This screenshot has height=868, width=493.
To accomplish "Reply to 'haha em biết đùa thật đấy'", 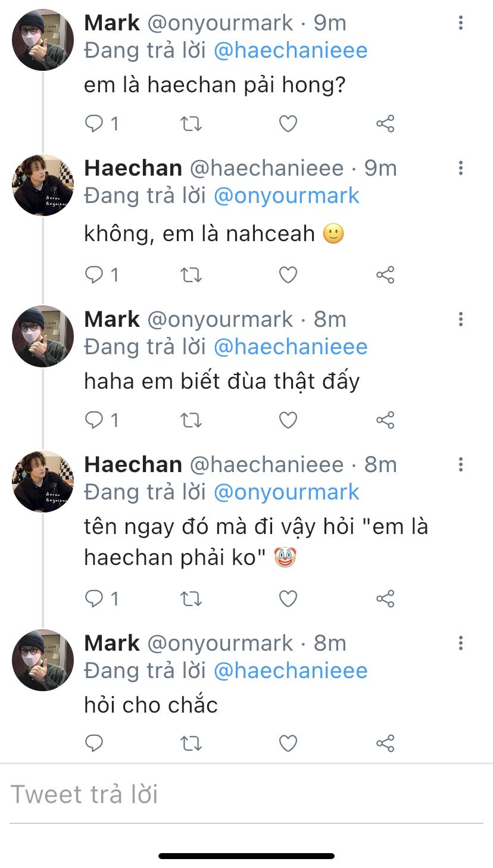I will pos(94,420).
